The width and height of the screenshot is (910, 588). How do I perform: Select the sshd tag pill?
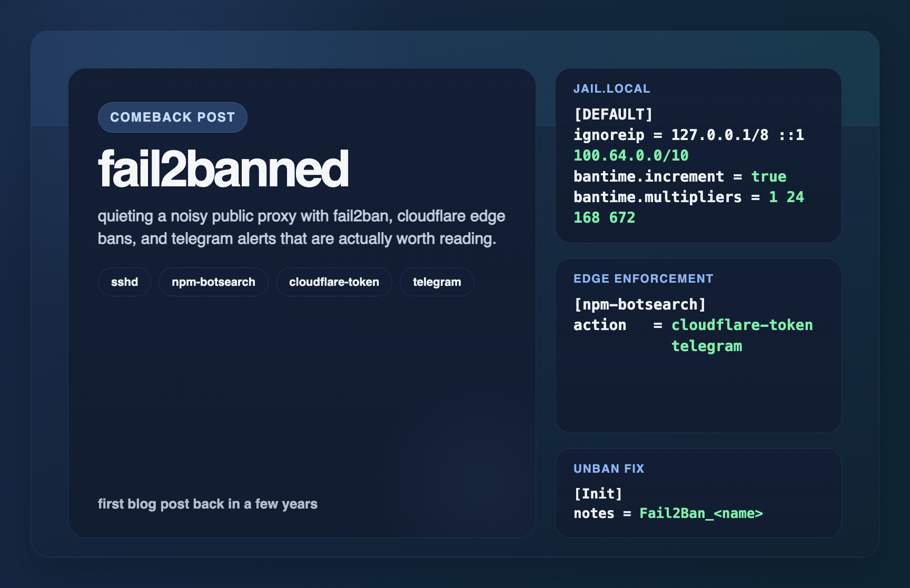point(124,282)
